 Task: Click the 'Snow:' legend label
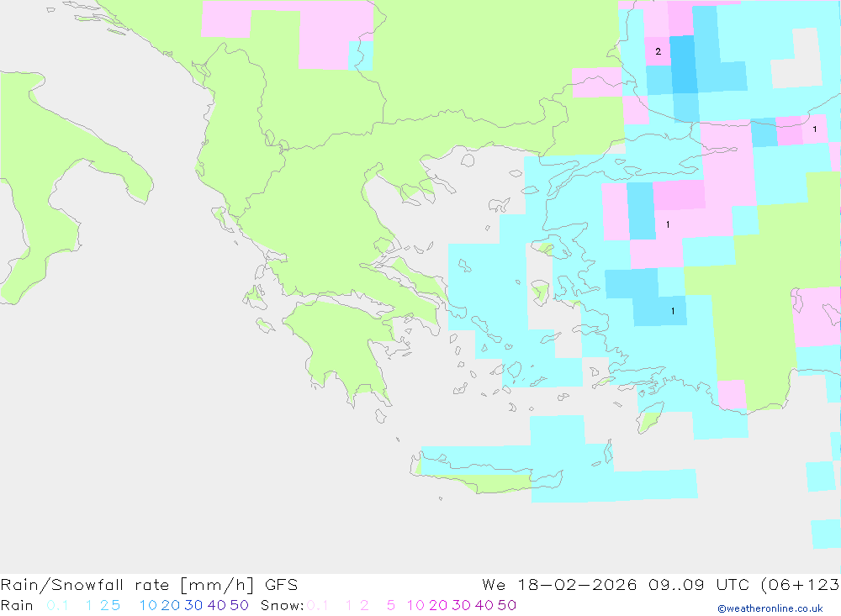click(x=282, y=605)
